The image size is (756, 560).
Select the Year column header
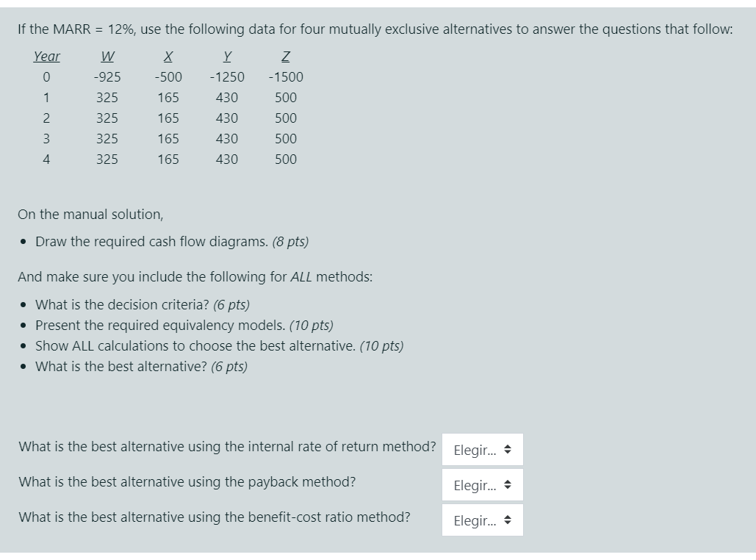pos(47,56)
